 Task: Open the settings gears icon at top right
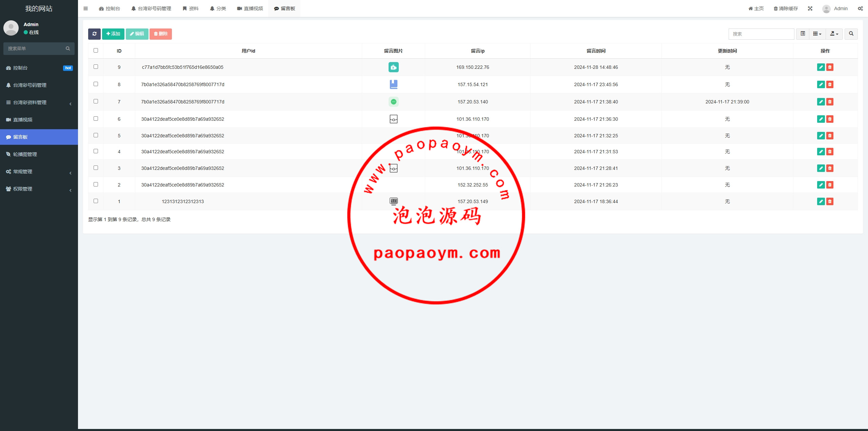(x=860, y=8)
